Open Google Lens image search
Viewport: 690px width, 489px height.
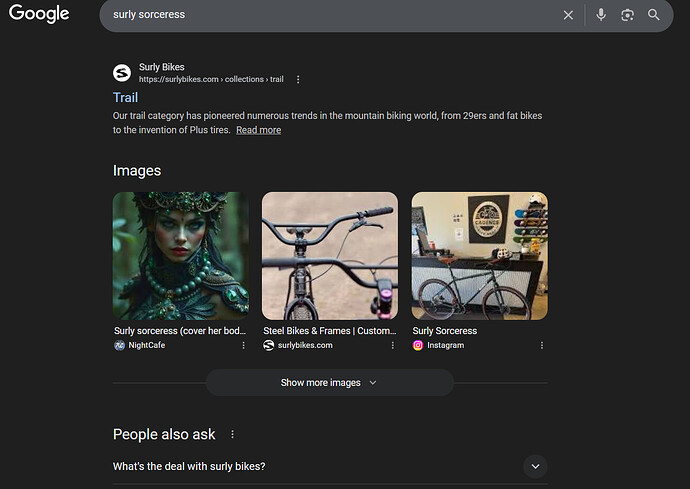click(x=627, y=15)
